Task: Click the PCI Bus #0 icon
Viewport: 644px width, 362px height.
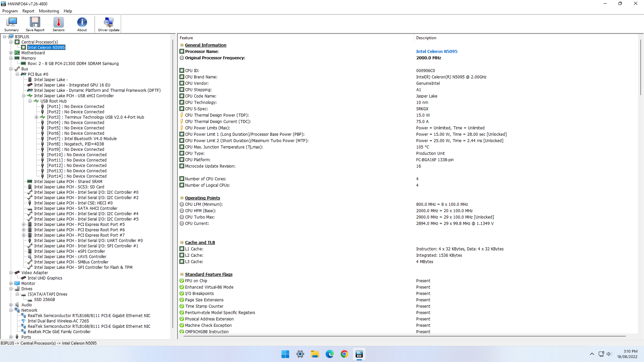Action: (23, 74)
